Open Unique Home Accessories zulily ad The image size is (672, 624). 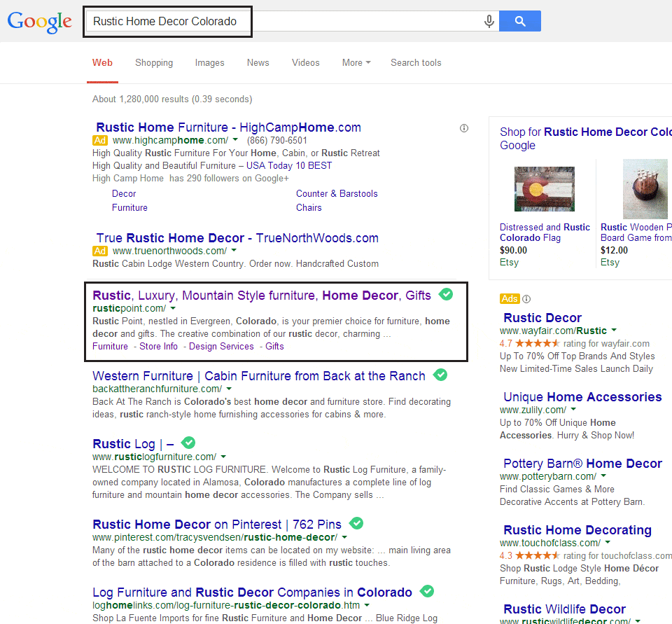582,397
